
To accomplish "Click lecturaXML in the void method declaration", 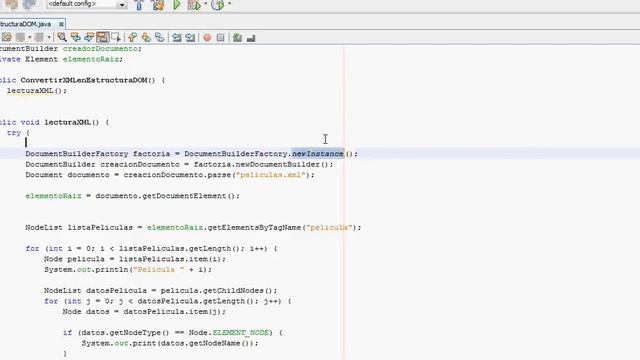I will pos(67,122).
